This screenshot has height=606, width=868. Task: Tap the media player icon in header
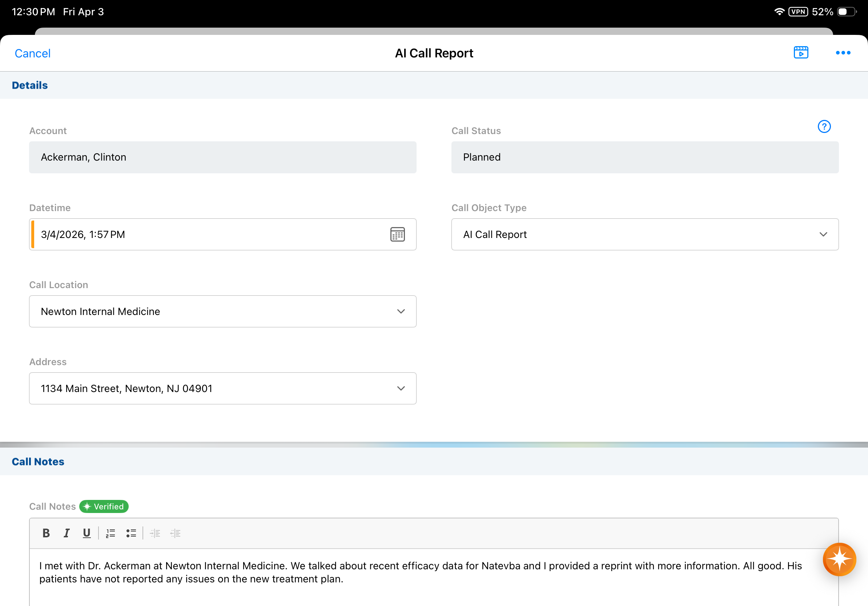click(x=801, y=53)
